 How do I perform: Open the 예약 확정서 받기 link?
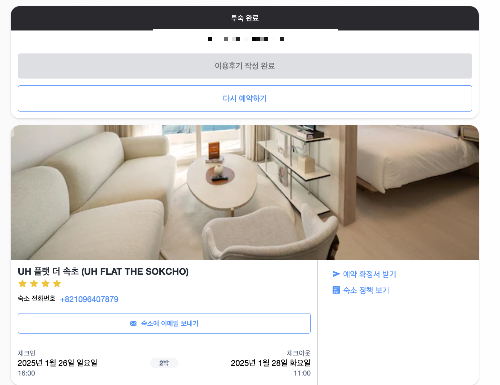[369, 274]
